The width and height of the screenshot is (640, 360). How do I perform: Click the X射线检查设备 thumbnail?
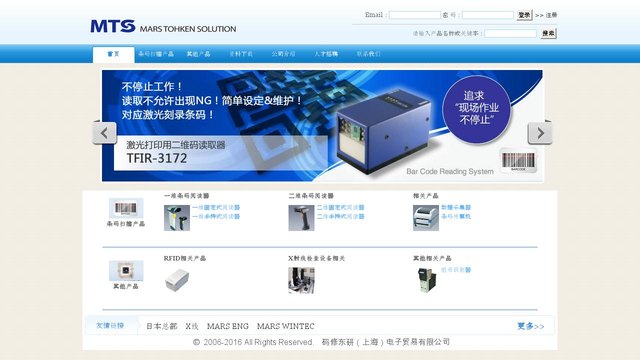[301, 280]
